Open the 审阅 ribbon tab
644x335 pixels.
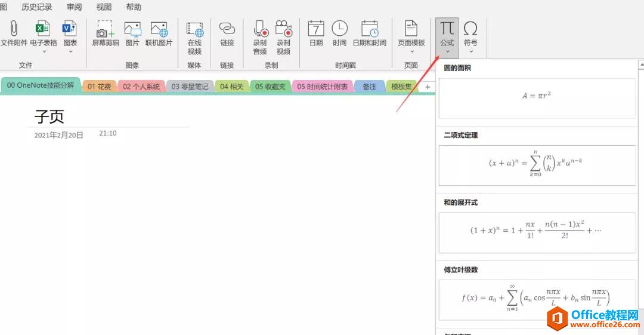click(x=74, y=7)
